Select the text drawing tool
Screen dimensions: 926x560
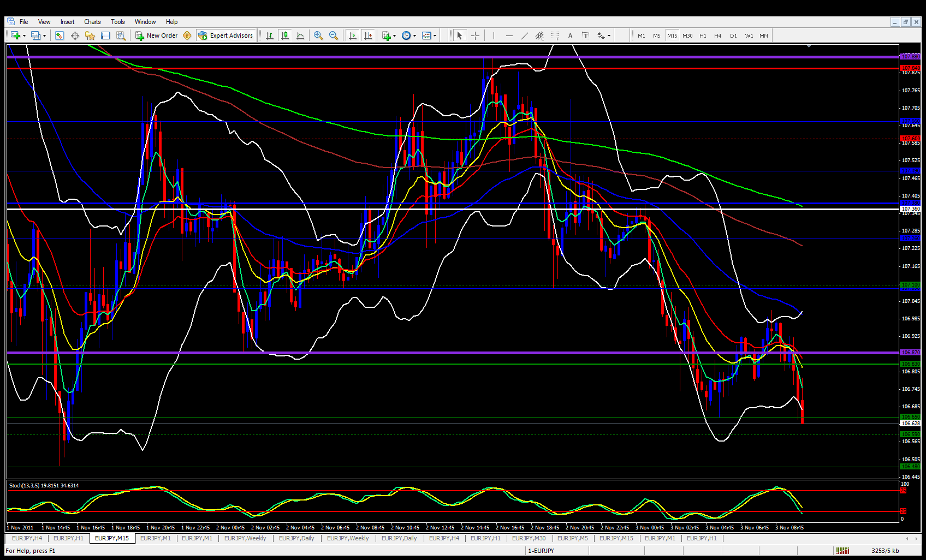coord(570,35)
